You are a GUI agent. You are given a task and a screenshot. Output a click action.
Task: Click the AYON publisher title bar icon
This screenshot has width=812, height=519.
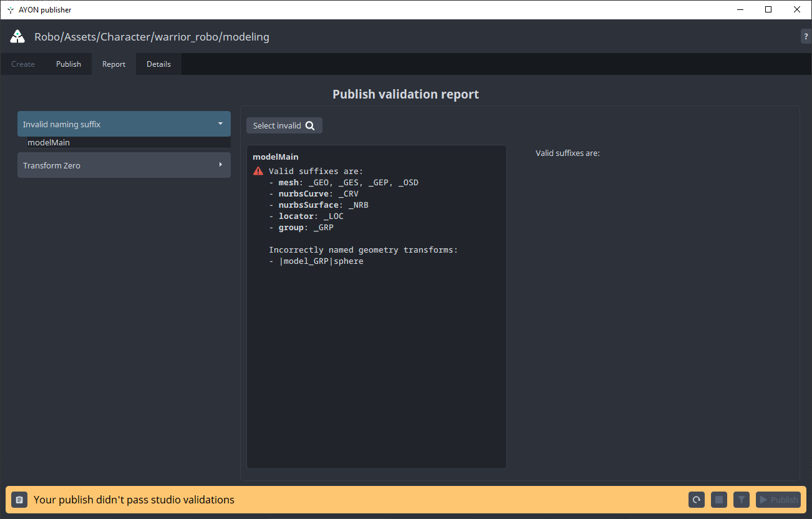click(x=10, y=9)
